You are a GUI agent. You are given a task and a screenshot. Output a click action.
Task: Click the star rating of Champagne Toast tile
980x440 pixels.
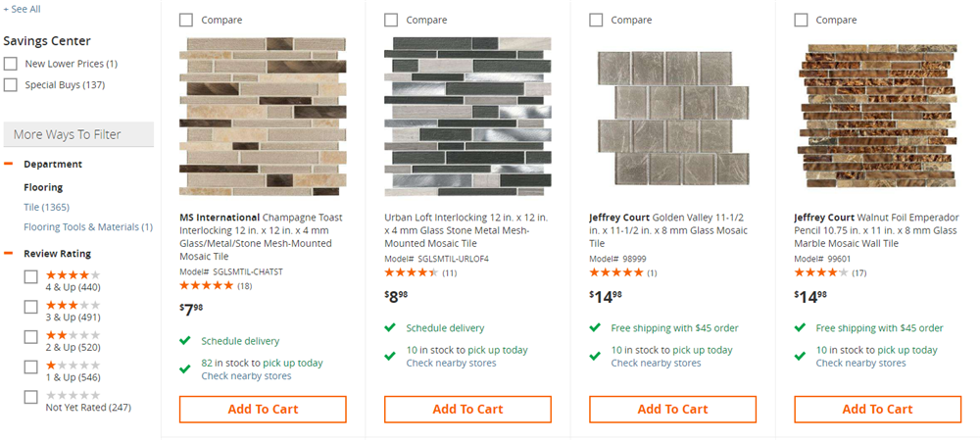206,286
